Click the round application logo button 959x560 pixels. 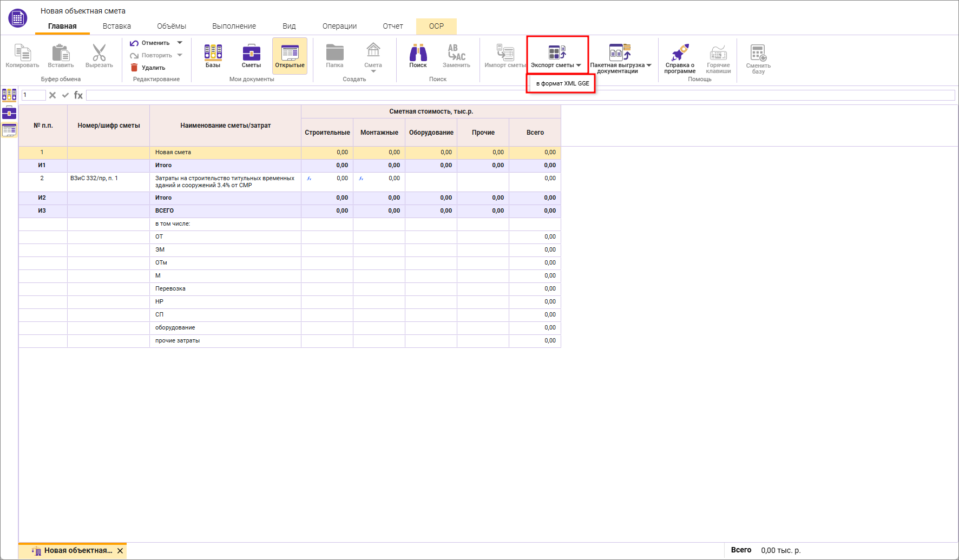(x=18, y=18)
